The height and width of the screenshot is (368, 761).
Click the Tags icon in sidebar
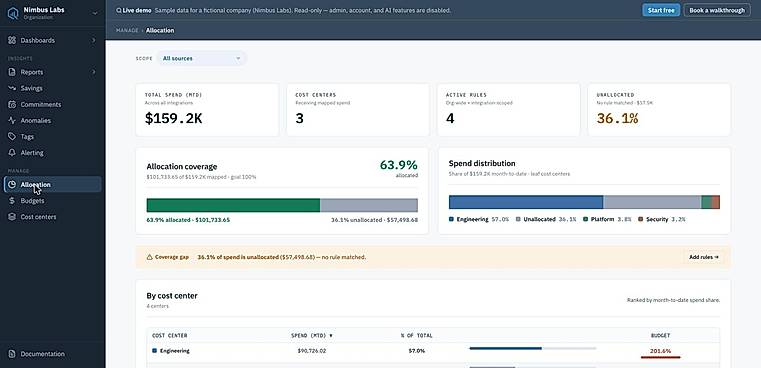point(12,136)
